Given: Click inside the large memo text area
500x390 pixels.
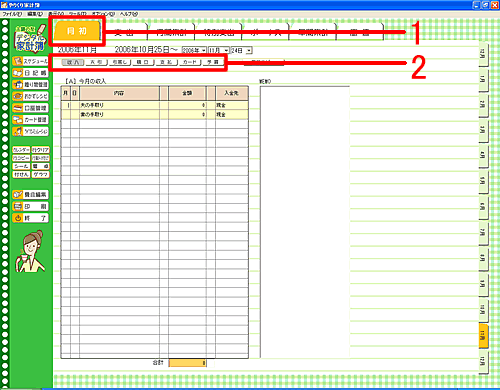Looking at the screenshot, I should pyautogui.click(x=305, y=222).
